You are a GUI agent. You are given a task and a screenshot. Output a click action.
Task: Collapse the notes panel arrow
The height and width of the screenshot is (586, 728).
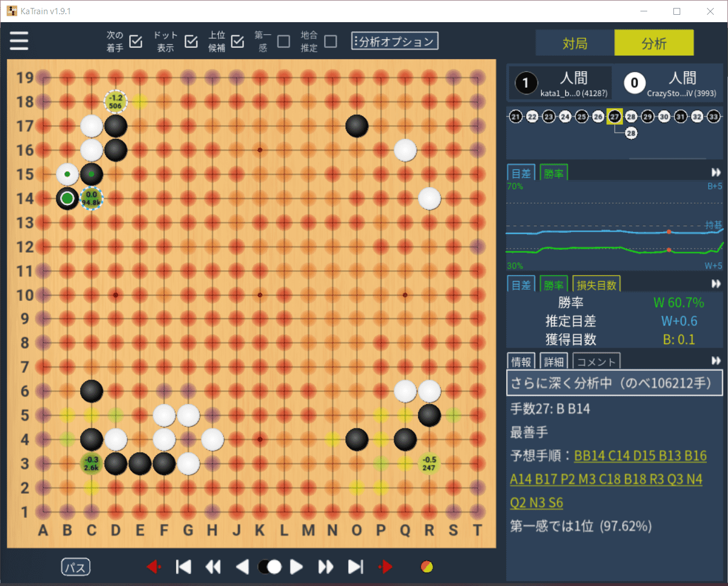coord(716,361)
